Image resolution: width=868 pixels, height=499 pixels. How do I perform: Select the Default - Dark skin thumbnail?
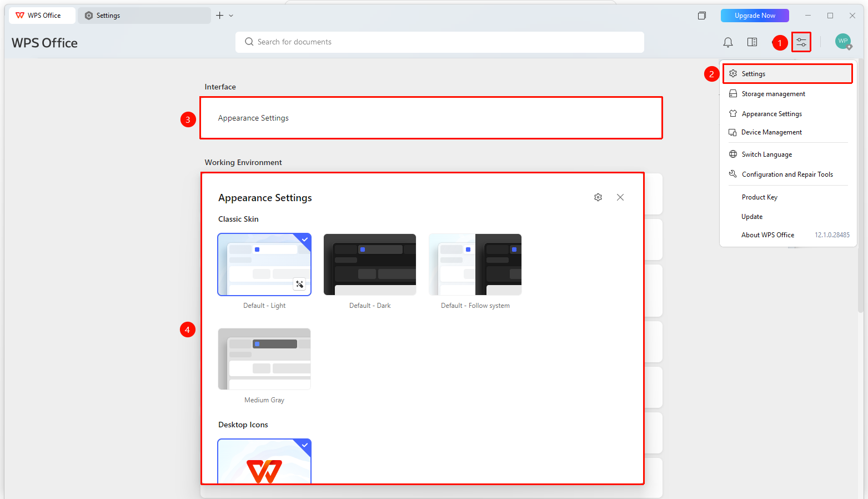(x=370, y=265)
